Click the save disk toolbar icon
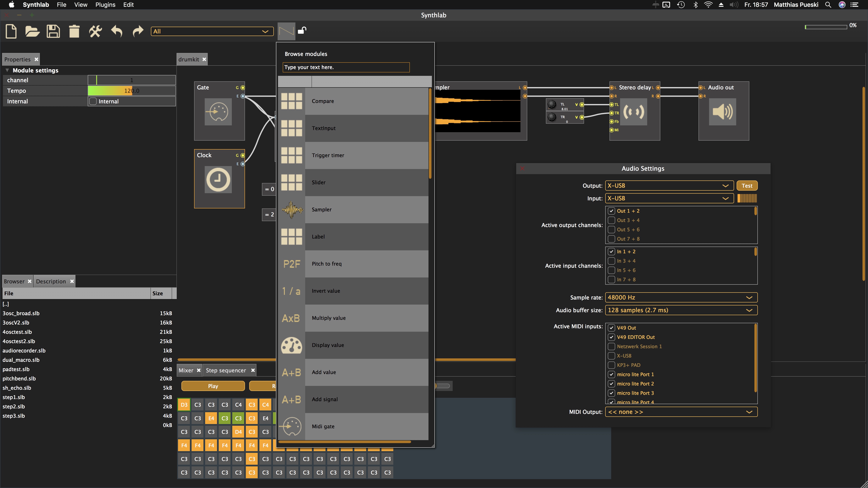 [x=53, y=31]
